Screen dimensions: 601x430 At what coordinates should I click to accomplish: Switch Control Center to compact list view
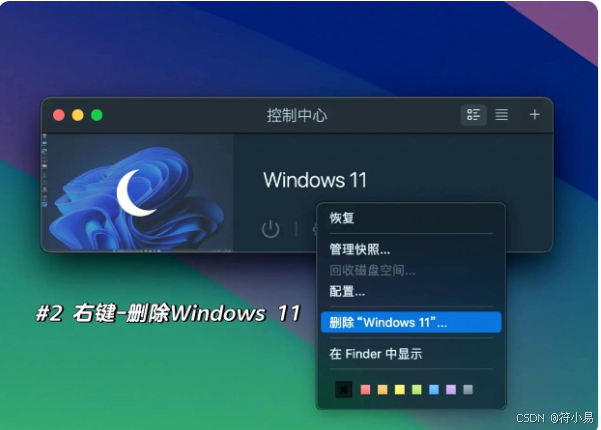[x=501, y=115]
